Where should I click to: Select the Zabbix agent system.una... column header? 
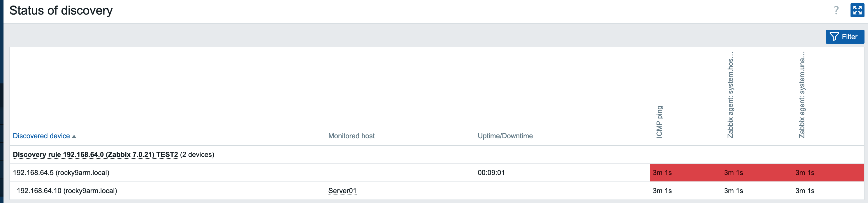[802, 95]
